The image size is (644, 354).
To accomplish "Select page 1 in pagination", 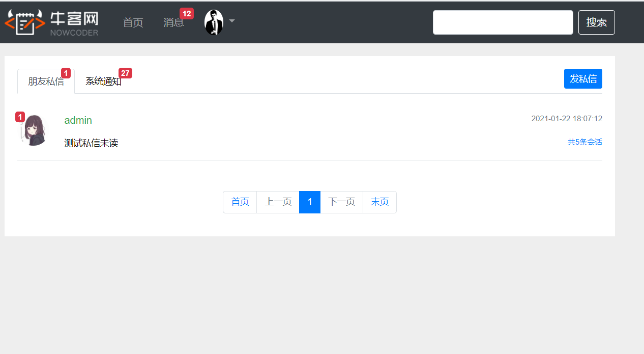I will click(310, 202).
